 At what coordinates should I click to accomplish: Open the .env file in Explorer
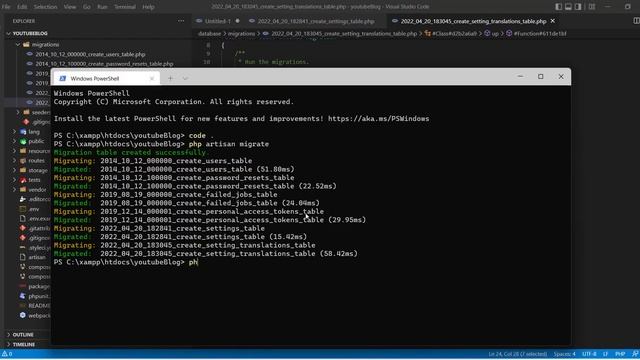click(x=34, y=209)
